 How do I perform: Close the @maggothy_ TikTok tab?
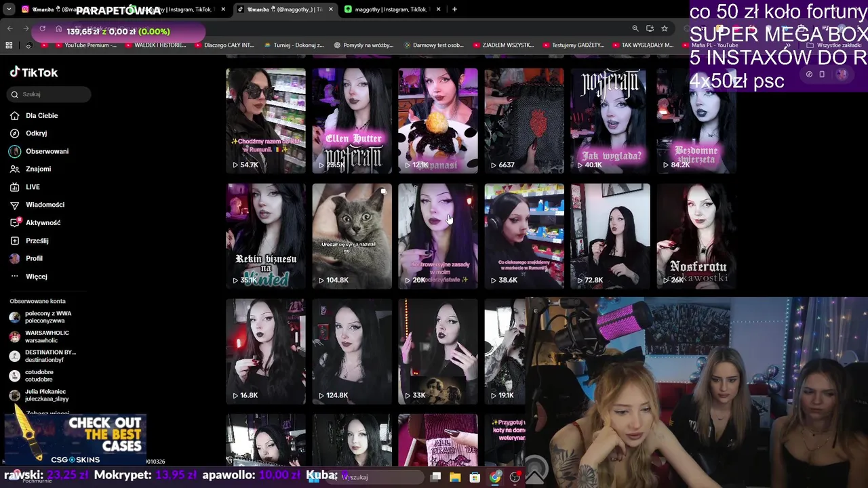[330, 9]
